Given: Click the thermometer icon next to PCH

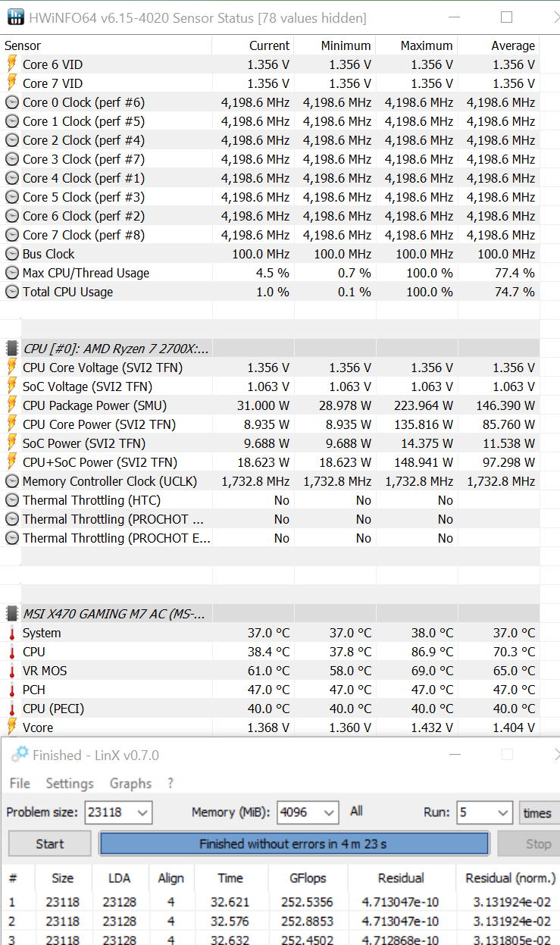Looking at the screenshot, I should tap(12, 690).
